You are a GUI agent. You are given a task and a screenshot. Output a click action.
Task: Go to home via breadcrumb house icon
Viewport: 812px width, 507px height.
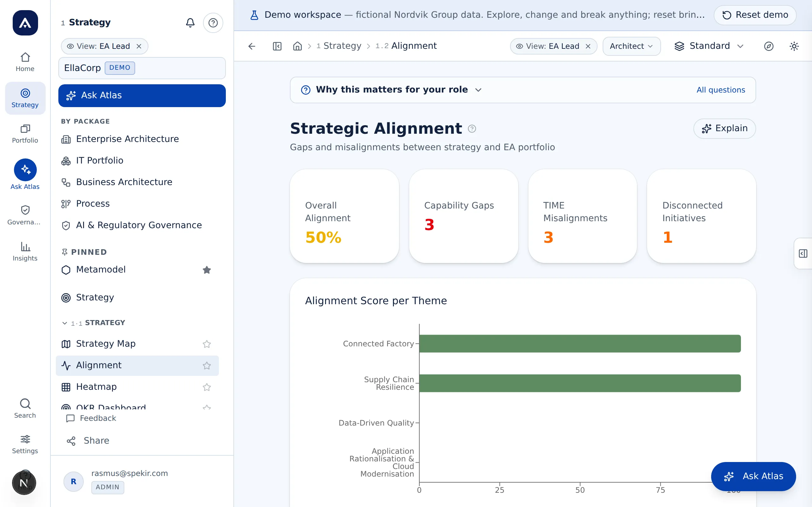(x=297, y=46)
